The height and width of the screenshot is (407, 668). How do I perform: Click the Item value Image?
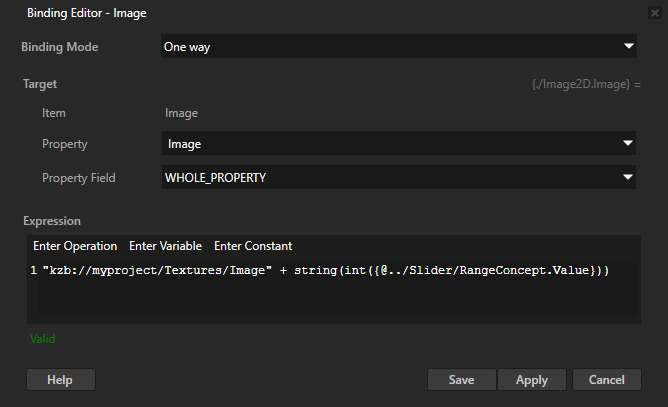(181, 114)
